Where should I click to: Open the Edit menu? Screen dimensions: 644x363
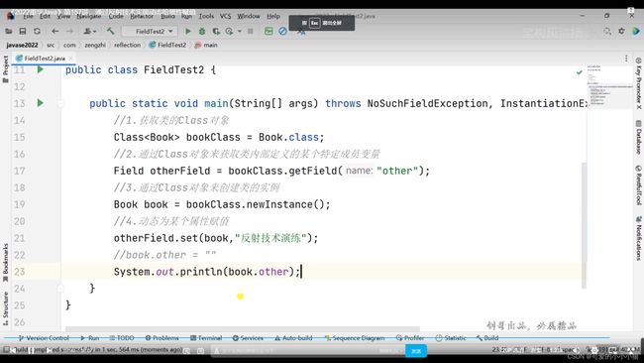click(x=45, y=16)
